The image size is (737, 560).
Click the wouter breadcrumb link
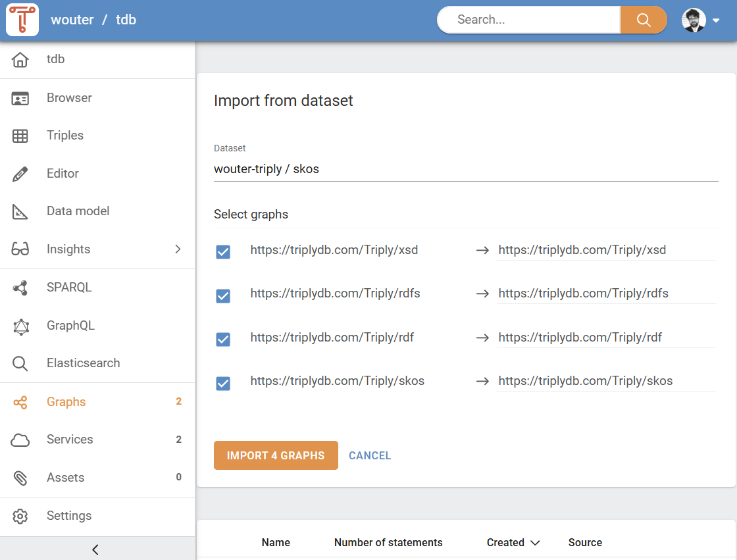(x=72, y=20)
